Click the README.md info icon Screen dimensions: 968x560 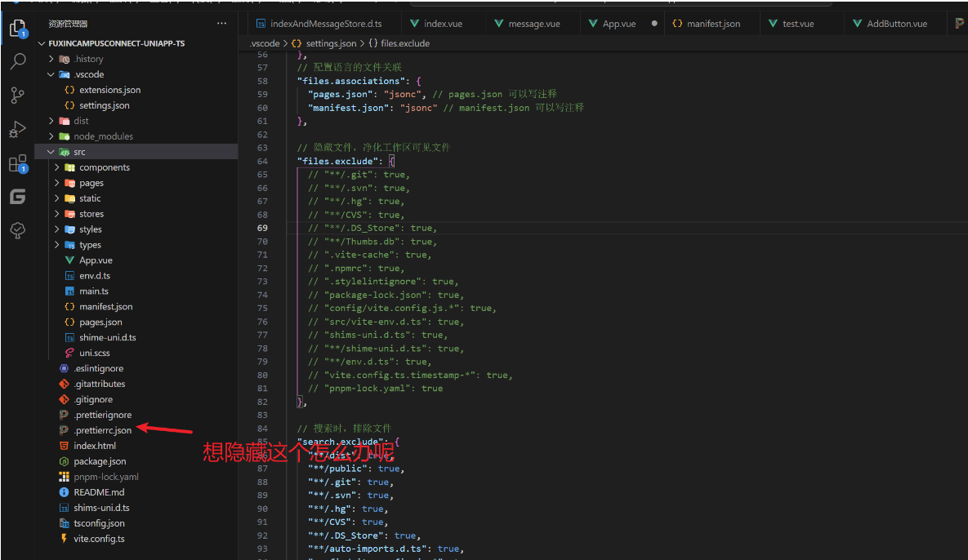click(64, 492)
